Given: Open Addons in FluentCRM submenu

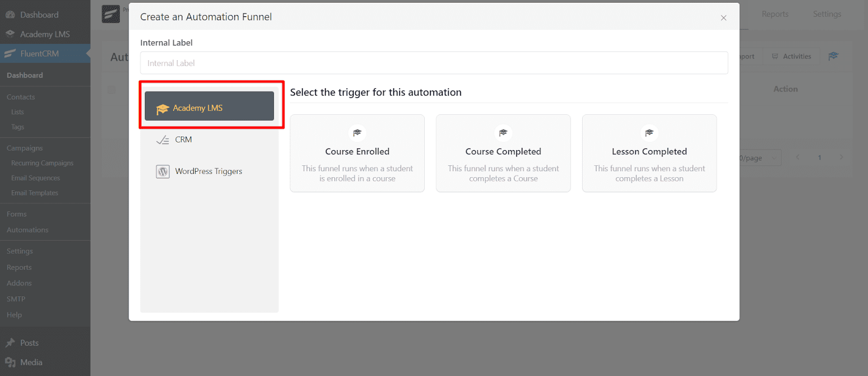Looking at the screenshot, I should tap(20, 283).
